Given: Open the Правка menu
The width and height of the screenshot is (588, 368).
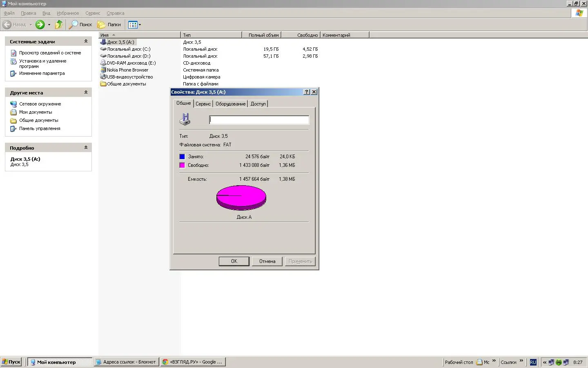Looking at the screenshot, I should click(29, 13).
